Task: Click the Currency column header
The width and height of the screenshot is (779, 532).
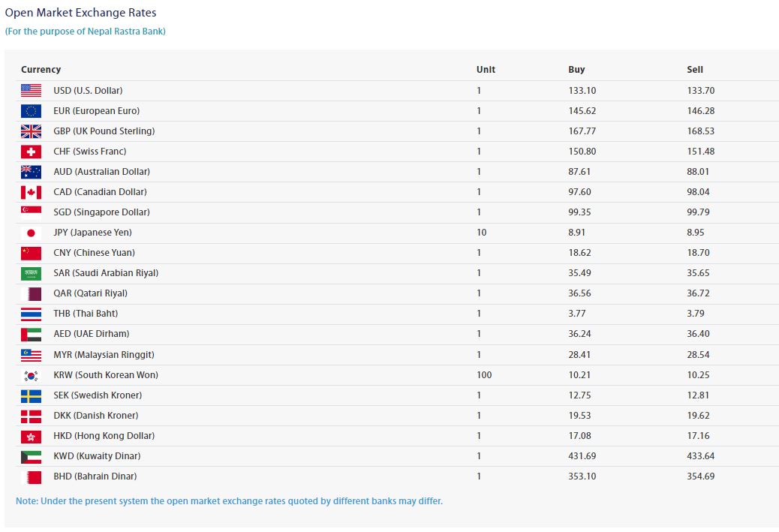Action: tap(41, 70)
